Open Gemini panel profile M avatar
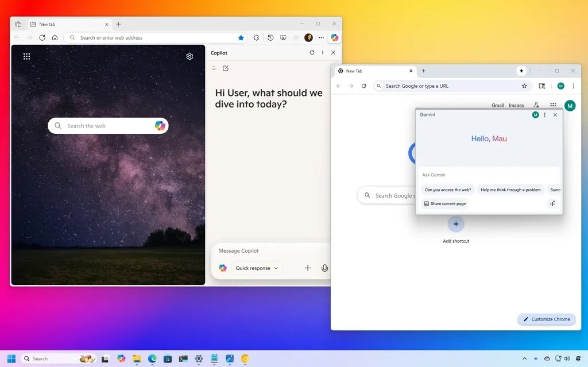Screen dimensions: 588x367 point(536,115)
